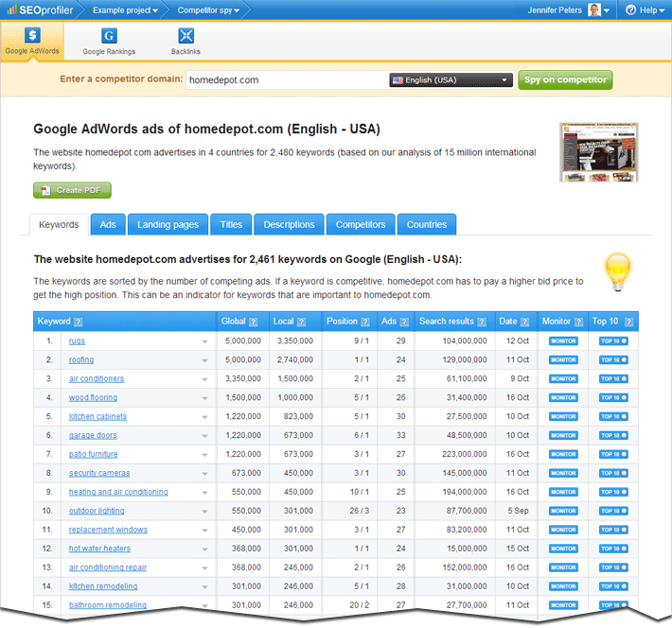The width and height of the screenshot is (672, 628).
Task: Click Top 10 badge for garage doors
Action: pos(613,435)
